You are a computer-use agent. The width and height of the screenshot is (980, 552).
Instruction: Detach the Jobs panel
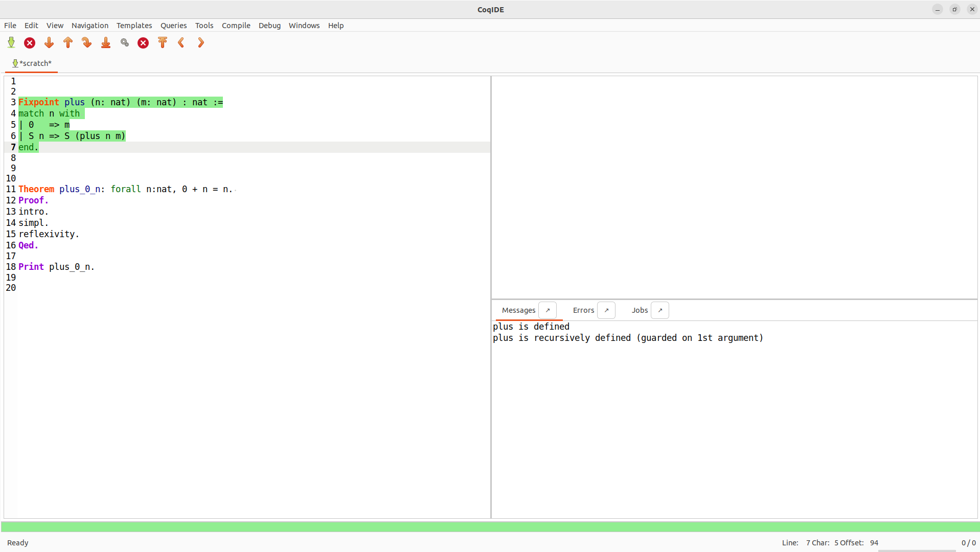pos(660,310)
